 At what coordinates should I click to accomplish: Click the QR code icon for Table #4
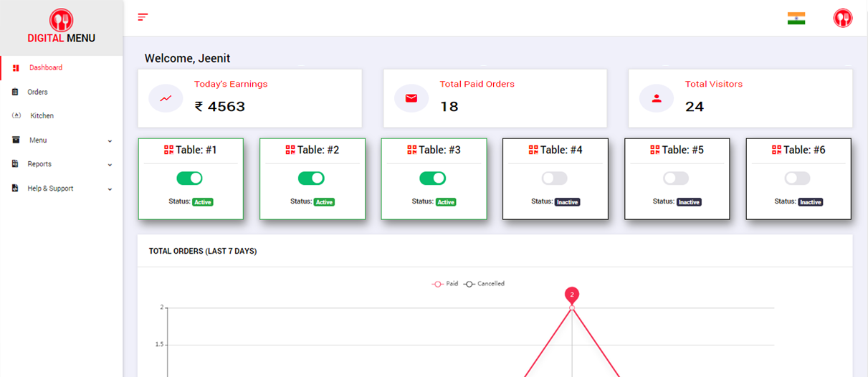533,150
